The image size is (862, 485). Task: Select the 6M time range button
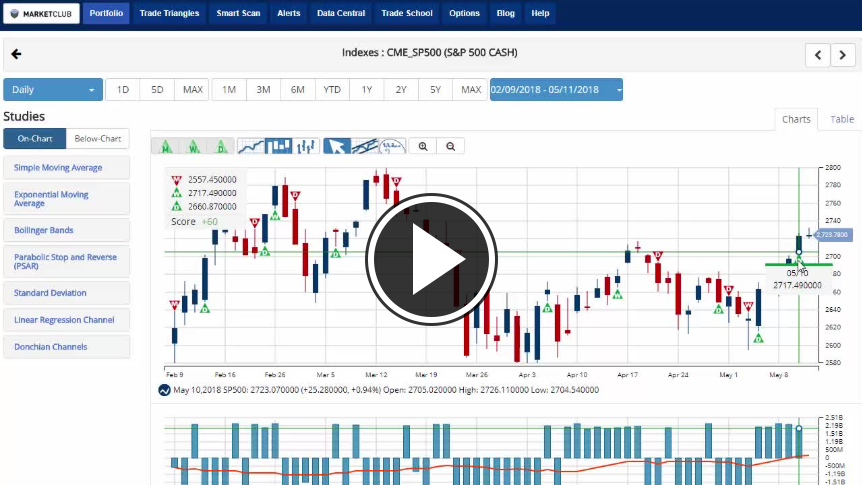(x=297, y=90)
